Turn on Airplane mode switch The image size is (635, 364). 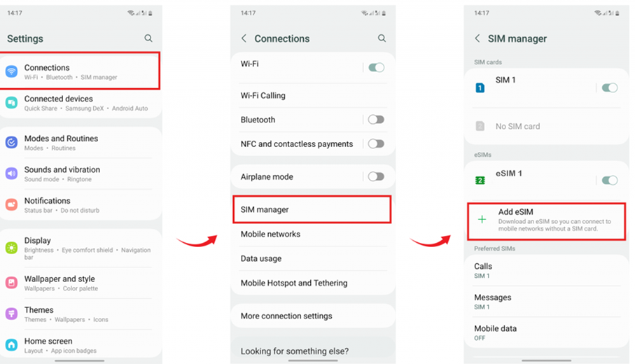pyautogui.click(x=376, y=176)
